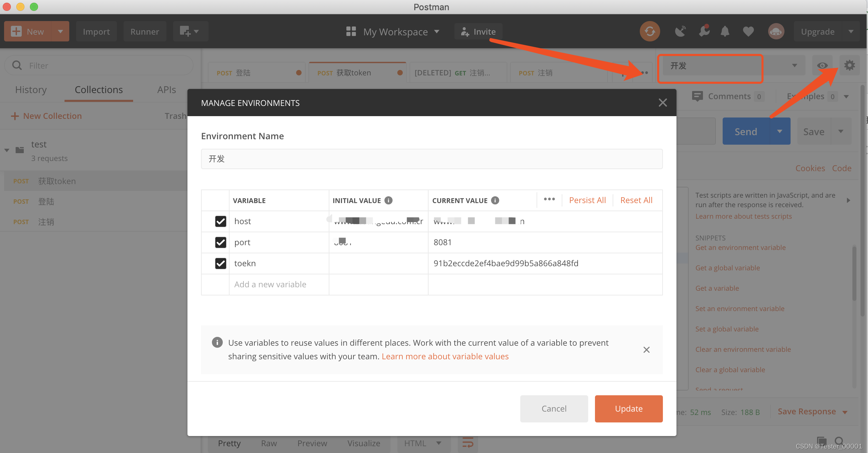Disable the toekn variable checkbox
Viewport: 868px width, 453px height.
pos(220,264)
